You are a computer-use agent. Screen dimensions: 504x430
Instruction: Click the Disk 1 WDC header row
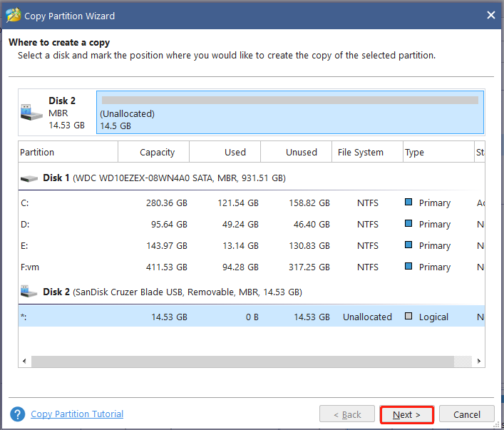252,178
